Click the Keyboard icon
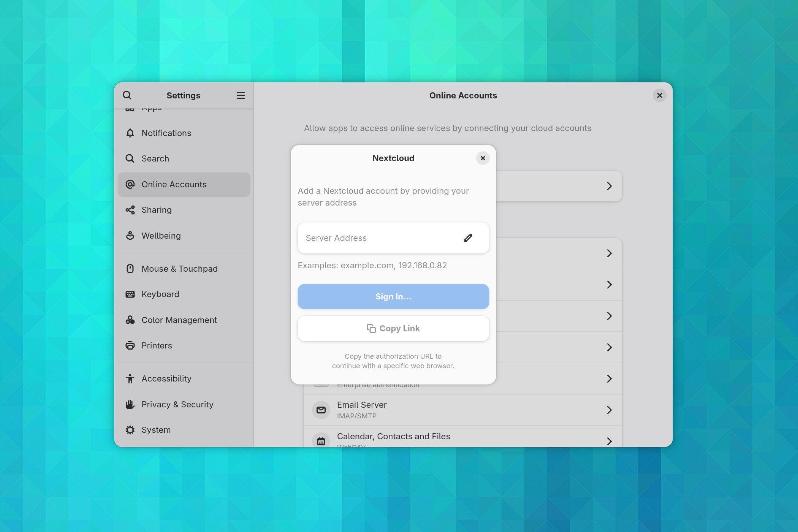This screenshot has width=798, height=532. coord(130,294)
